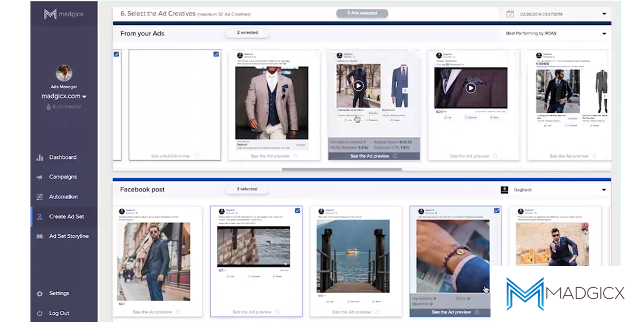Click the Dashboard bar chart icon
The height and width of the screenshot is (322, 644).
[x=40, y=158]
